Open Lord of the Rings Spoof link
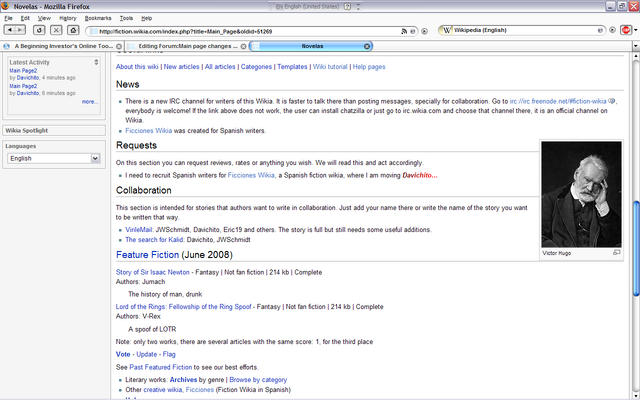The width and height of the screenshot is (640, 400). (184, 307)
